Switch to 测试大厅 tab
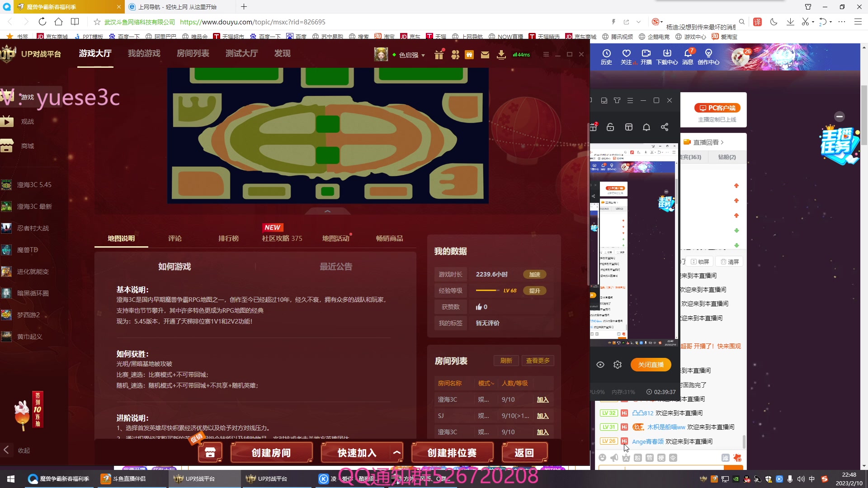 coord(241,53)
